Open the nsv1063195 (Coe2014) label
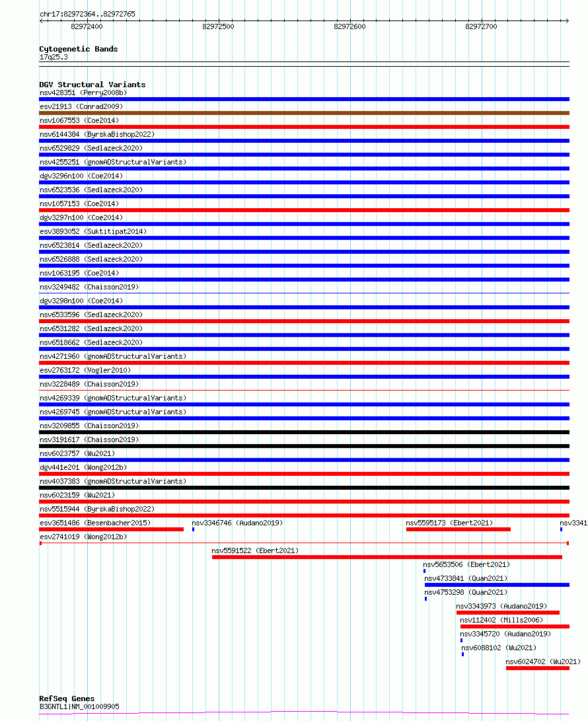The image size is (588, 721). pyautogui.click(x=79, y=273)
